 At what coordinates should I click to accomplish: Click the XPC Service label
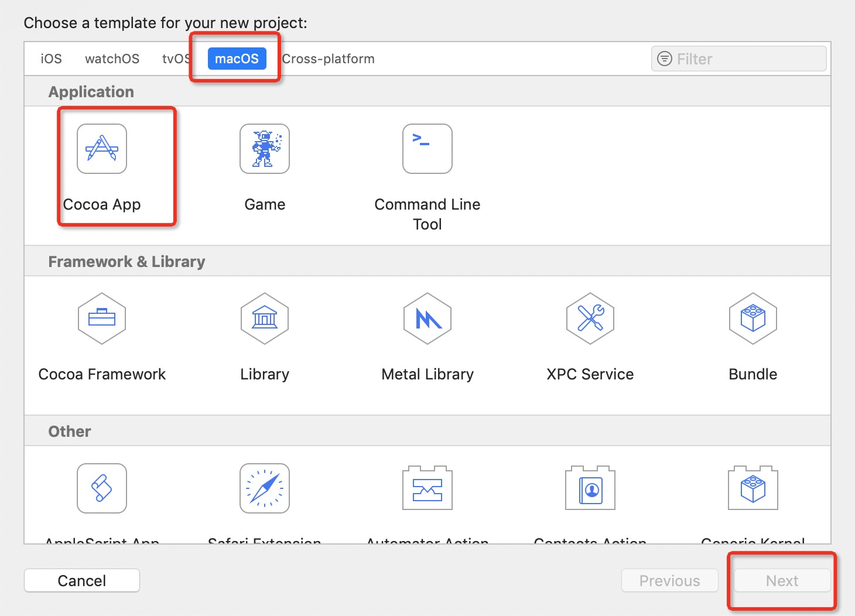point(590,374)
